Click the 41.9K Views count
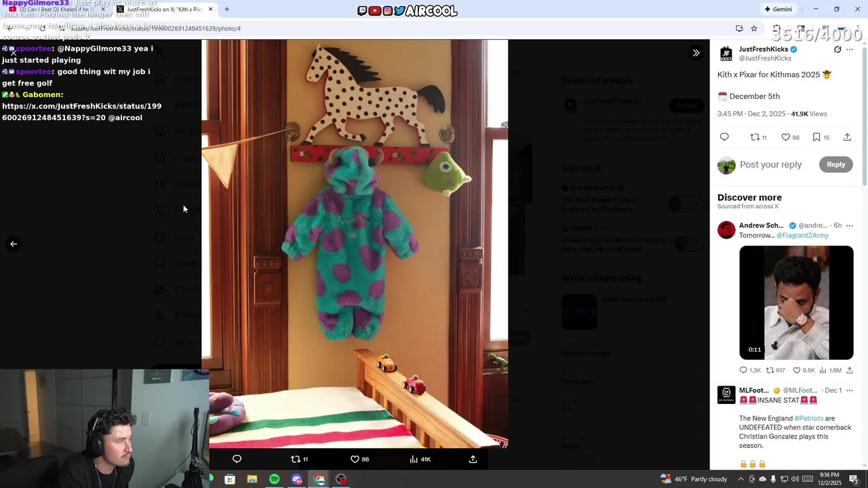The image size is (868, 488). (x=809, y=114)
